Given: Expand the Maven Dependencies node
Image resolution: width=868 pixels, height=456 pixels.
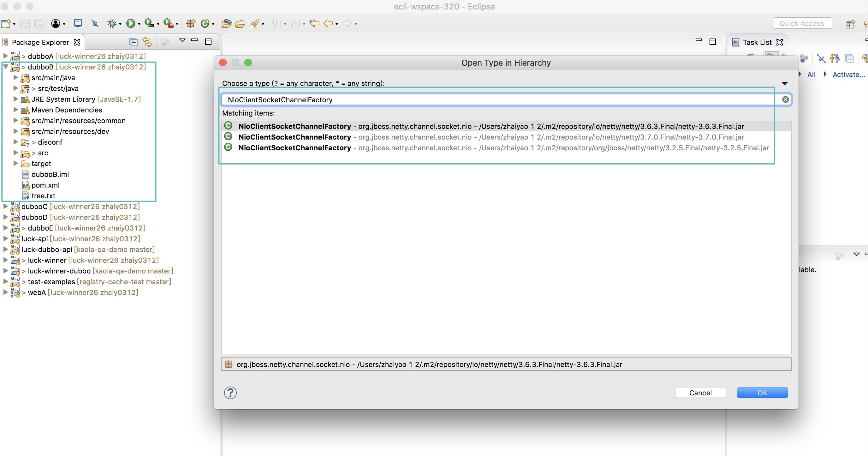Looking at the screenshot, I should 15,110.
